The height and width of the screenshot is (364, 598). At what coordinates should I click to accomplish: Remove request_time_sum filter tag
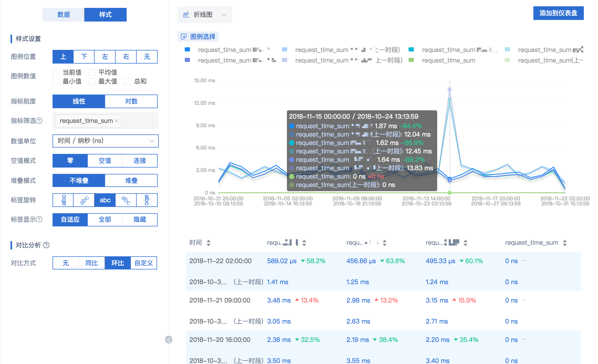click(117, 121)
